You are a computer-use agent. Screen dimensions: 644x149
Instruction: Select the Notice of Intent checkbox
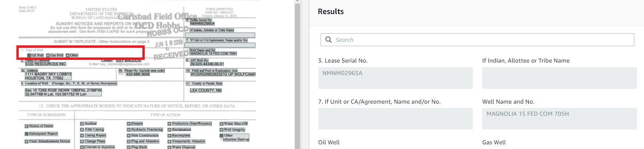[x=27, y=126]
